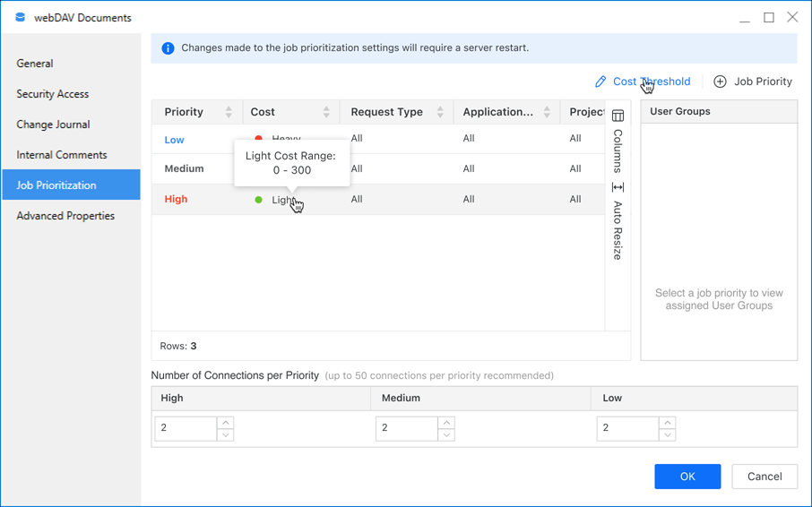812x507 pixels.
Task: Increase Low connections with up arrow
Action: [x=668, y=423]
